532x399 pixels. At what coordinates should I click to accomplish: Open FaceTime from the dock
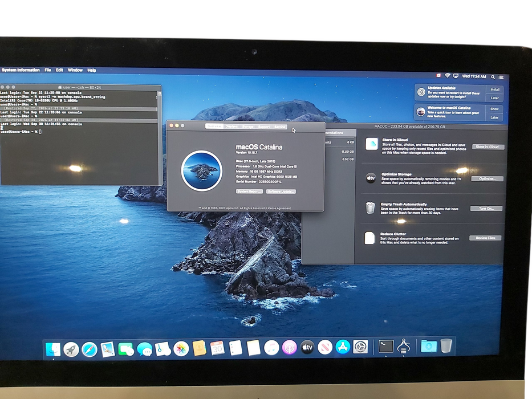[x=126, y=349]
